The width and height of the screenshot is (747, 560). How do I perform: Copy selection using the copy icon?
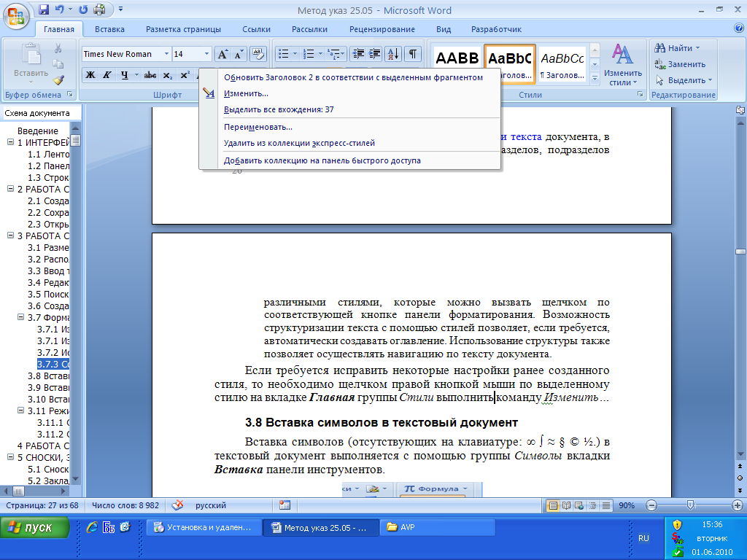58,64
